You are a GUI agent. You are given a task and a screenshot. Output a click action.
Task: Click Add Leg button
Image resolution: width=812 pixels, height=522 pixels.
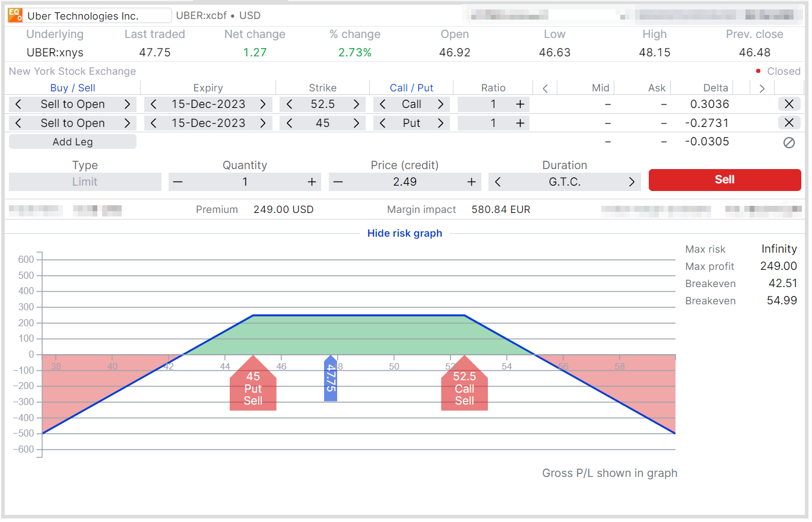click(72, 142)
